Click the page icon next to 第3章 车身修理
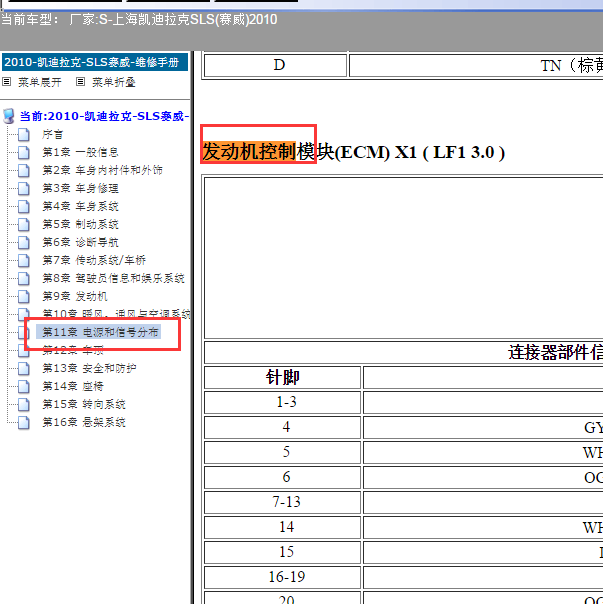 point(24,188)
